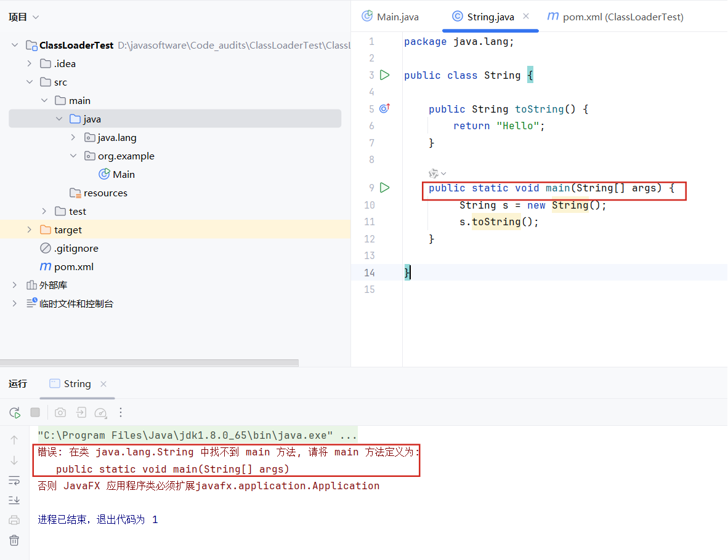
Task: Switch to pom.xml (ClassLoaderTest) tab
Action: pyautogui.click(x=615, y=17)
